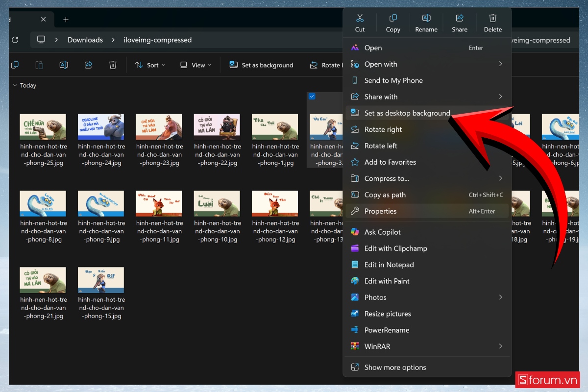The image size is (588, 392).
Task: Select Rotate right from context menu
Action: tap(383, 129)
